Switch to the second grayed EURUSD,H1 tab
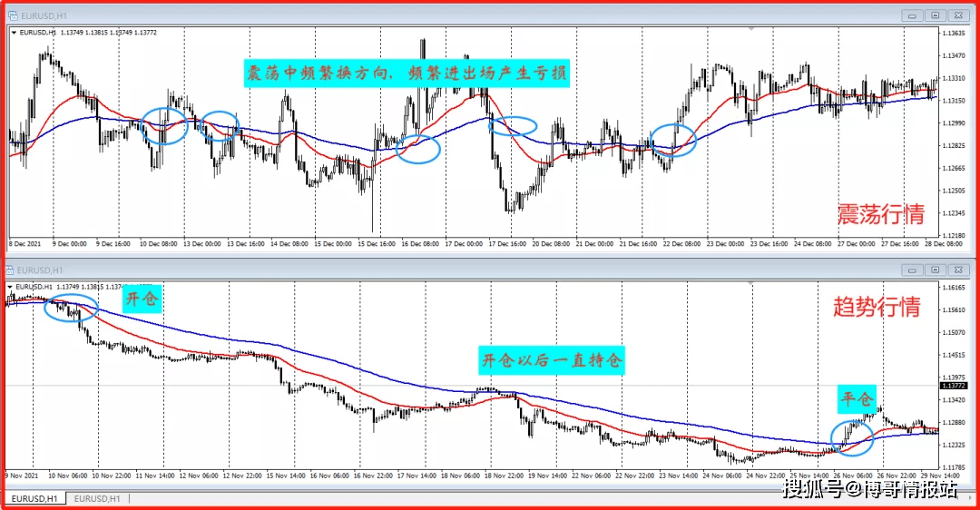Viewport: 980px width, 510px height. point(99,498)
